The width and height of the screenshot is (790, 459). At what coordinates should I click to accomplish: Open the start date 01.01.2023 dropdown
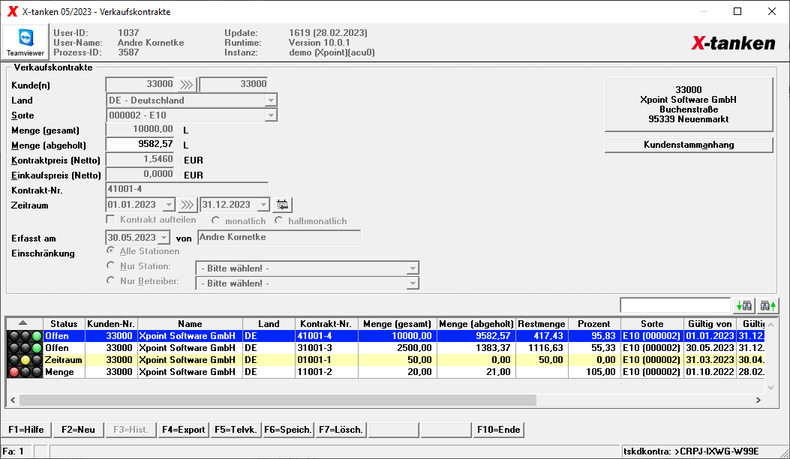pyautogui.click(x=169, y=205)
